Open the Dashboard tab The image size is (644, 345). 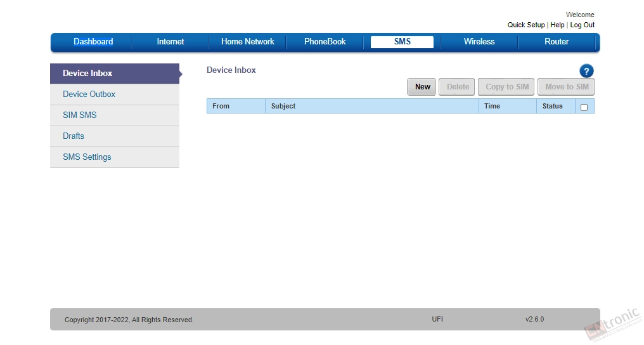point(93,41)
